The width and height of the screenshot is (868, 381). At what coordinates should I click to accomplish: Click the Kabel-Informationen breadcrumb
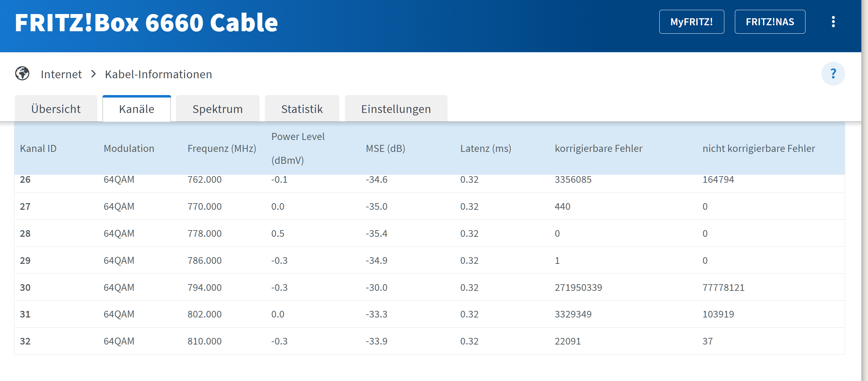coord(158,74)
